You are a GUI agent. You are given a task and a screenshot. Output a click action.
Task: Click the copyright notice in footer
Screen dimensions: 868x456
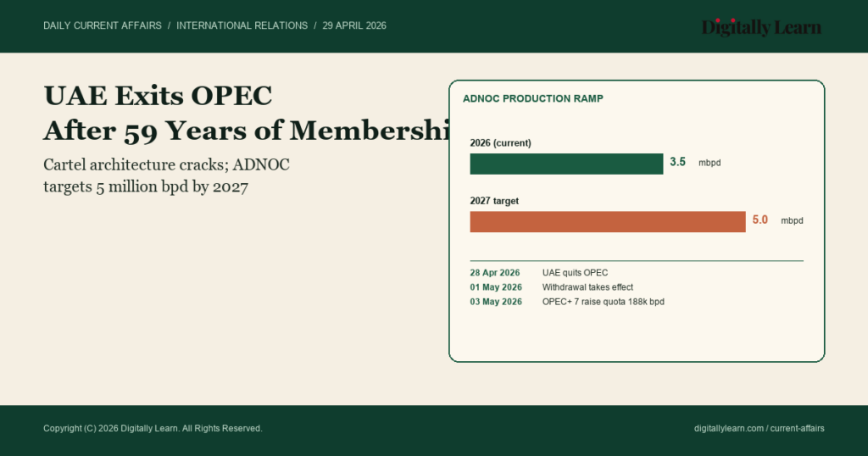[x=153, y=428]
